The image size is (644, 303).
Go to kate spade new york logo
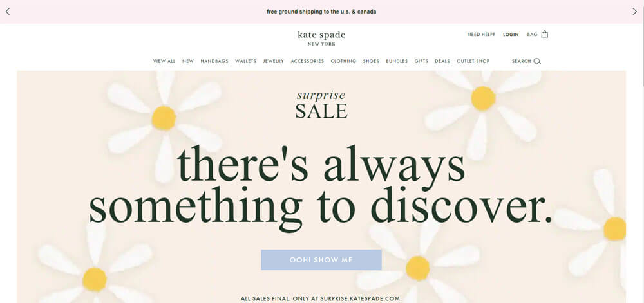point(321,38)
